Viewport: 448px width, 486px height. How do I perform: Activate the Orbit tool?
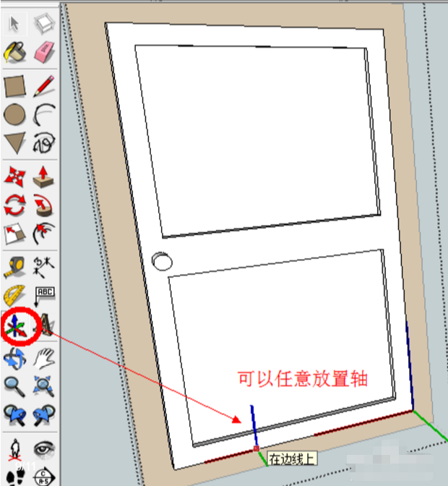click(x=14, y=359)
